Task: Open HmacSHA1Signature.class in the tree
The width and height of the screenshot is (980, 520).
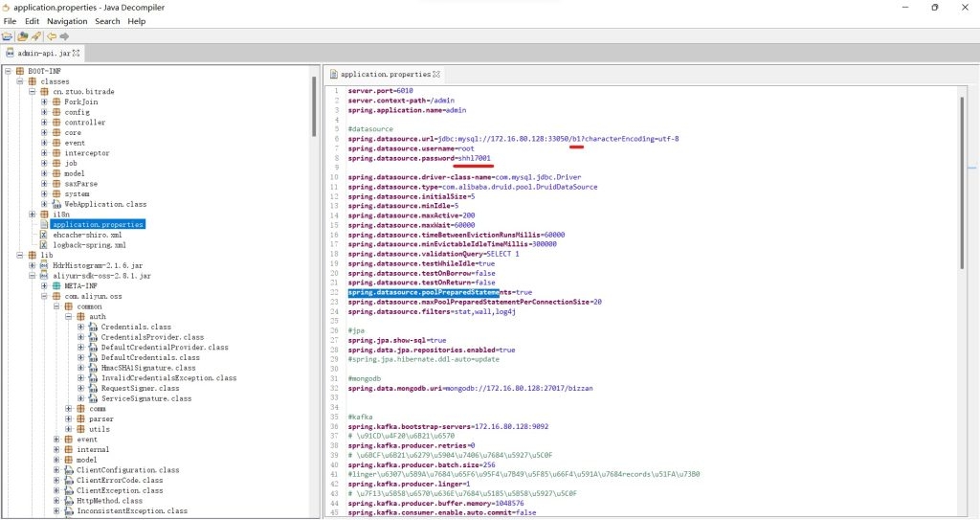Action: pyautogui.click(x=148, y=368)
